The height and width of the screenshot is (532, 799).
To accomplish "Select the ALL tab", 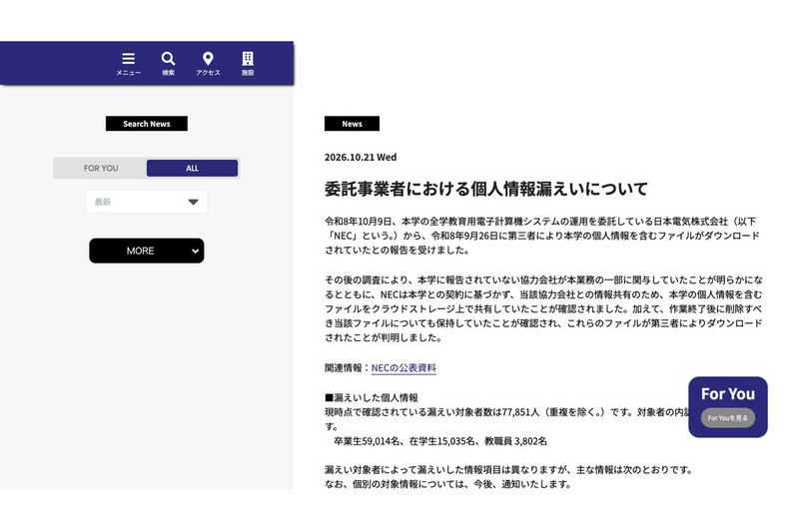I will tap(192, 168).
